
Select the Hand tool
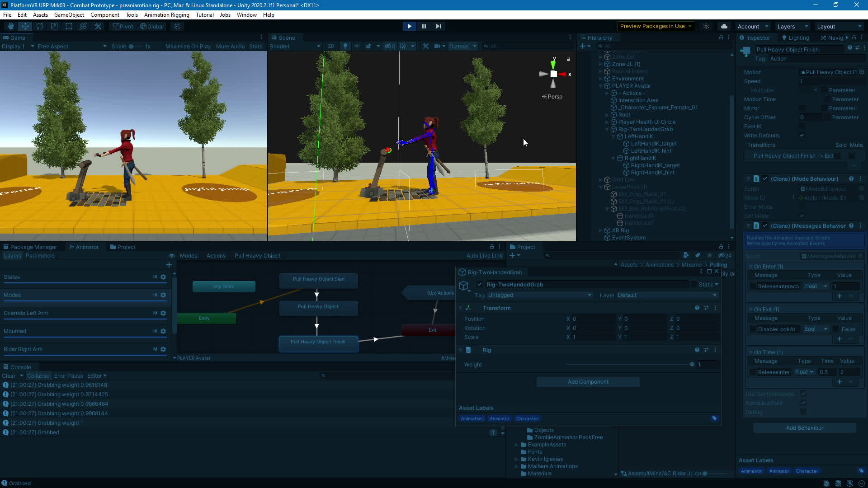(x=10, y=26)
